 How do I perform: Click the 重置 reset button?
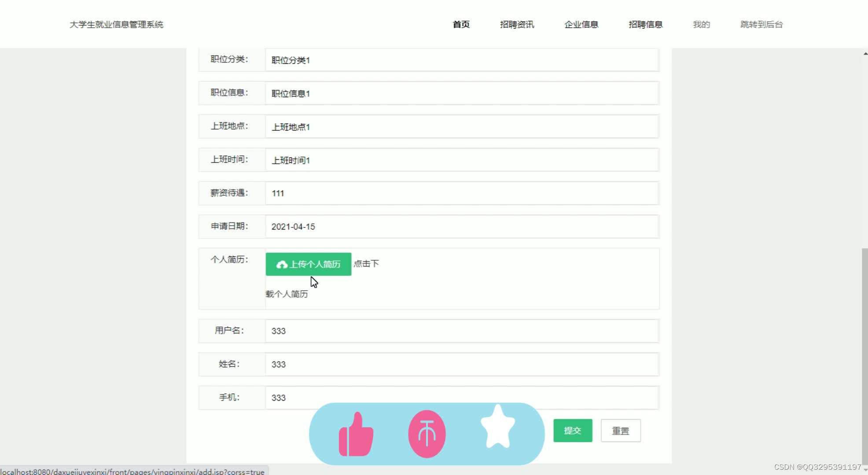[621, 431]
